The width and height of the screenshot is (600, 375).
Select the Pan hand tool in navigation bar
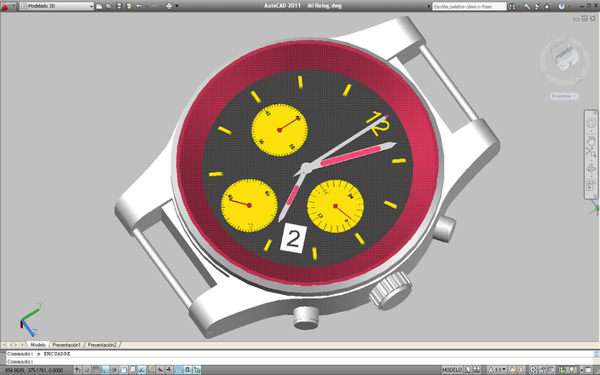click(591, 140)
